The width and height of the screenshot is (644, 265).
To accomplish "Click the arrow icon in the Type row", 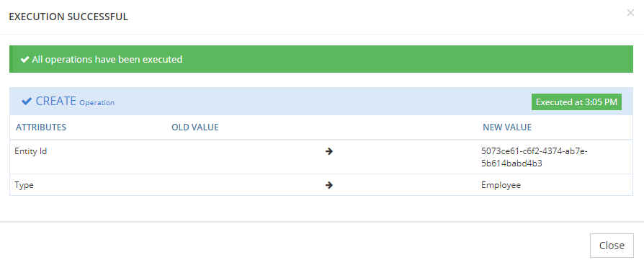I will coord(328,185).
